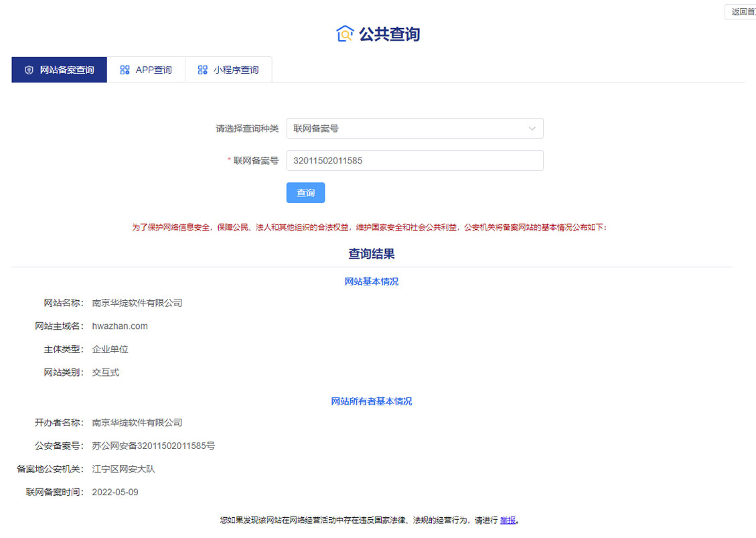Image resolution: width=756 pixels, height=538 pixels.
Task: Click the 2022-05-09 filing date value
Action: pyautogui.click(x=115, y=492)
